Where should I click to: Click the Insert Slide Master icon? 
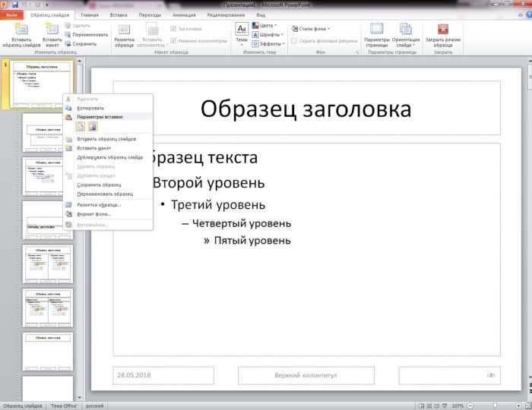pos(21,30)
